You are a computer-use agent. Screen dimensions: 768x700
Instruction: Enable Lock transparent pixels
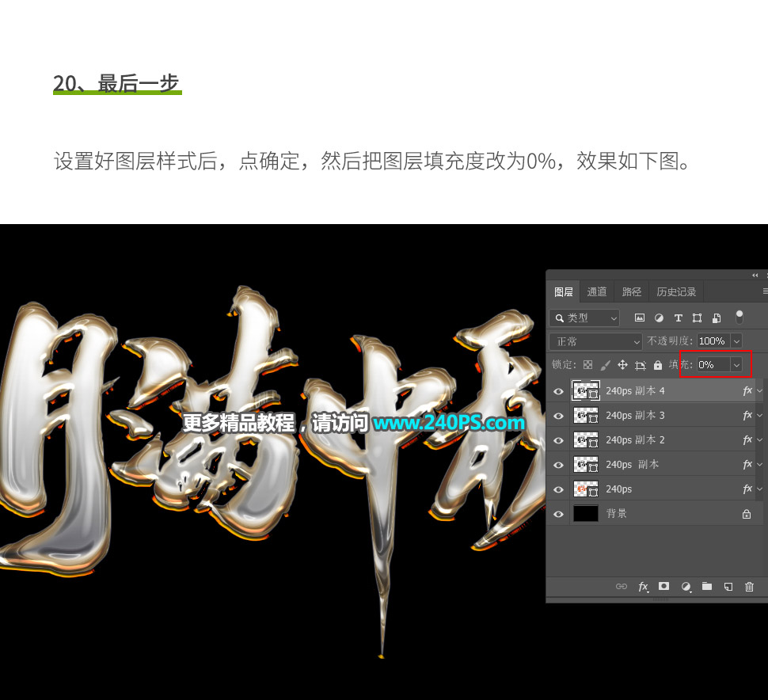tap(587, 364)
